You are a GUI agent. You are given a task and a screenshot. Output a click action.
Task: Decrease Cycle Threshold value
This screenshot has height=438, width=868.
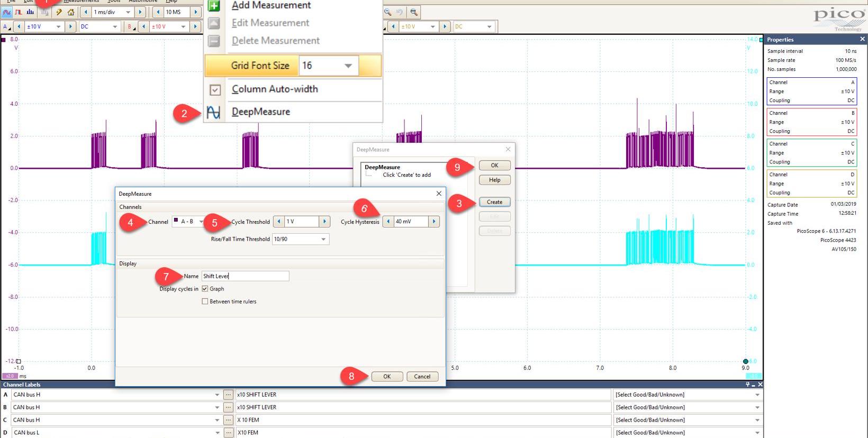click(x=279, y=222)
